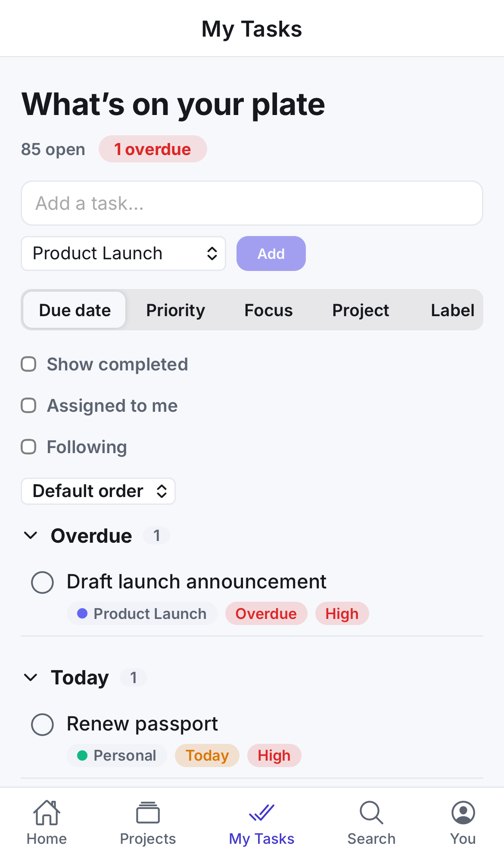Mark Renew passport task complete
The image size is (504, 858).
coord(42,724)
